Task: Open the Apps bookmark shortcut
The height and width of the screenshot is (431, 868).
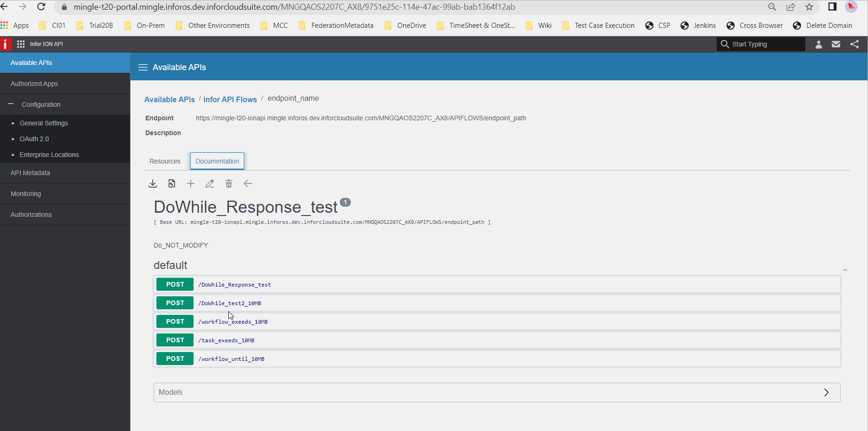Action: 15,26
